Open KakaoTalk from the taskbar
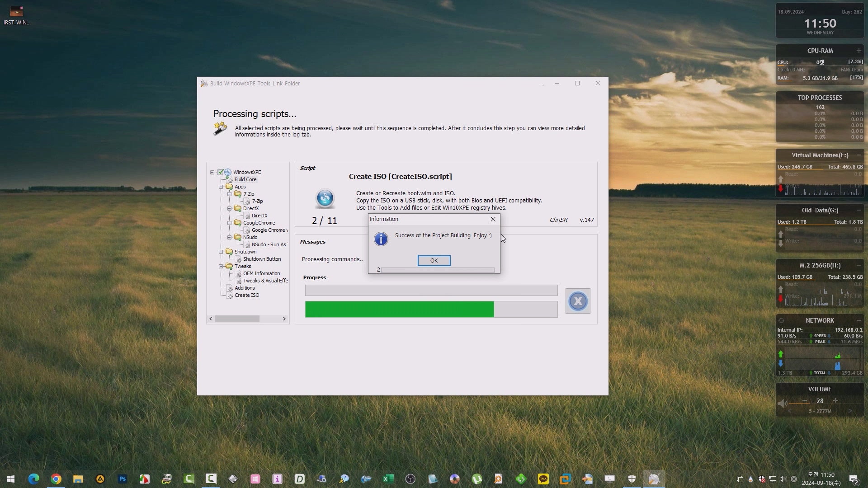Screen dimensions: 868x488 click(543, 479)
